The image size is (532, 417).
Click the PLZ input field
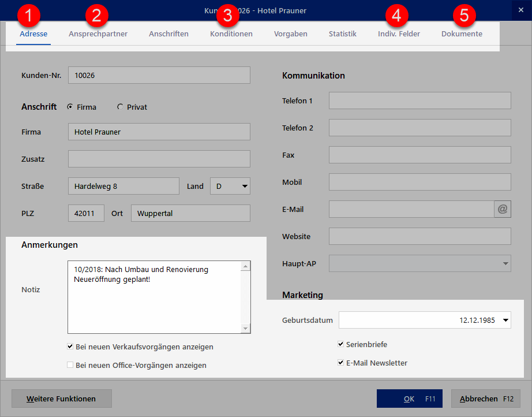click(x=86, y=213)
